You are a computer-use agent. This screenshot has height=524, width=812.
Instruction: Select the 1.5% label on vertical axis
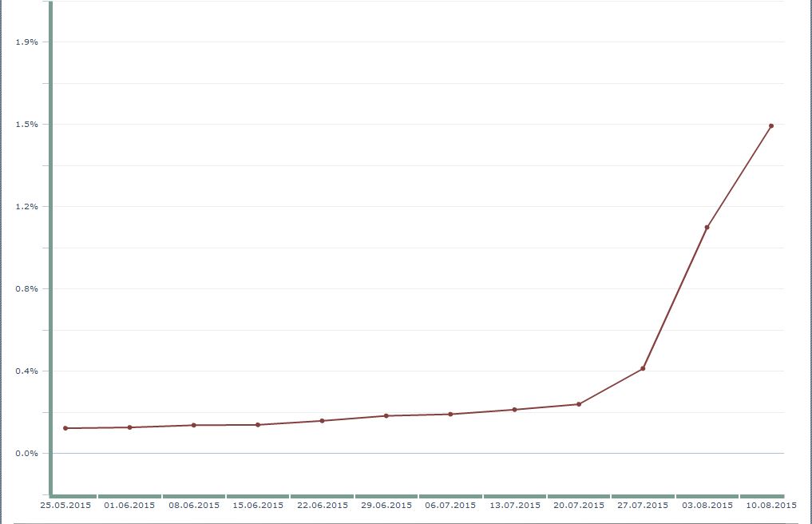[27, 125]
